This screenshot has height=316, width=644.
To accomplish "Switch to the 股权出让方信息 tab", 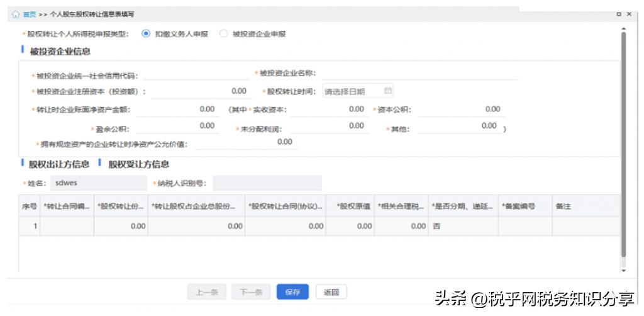I will 58,164.
